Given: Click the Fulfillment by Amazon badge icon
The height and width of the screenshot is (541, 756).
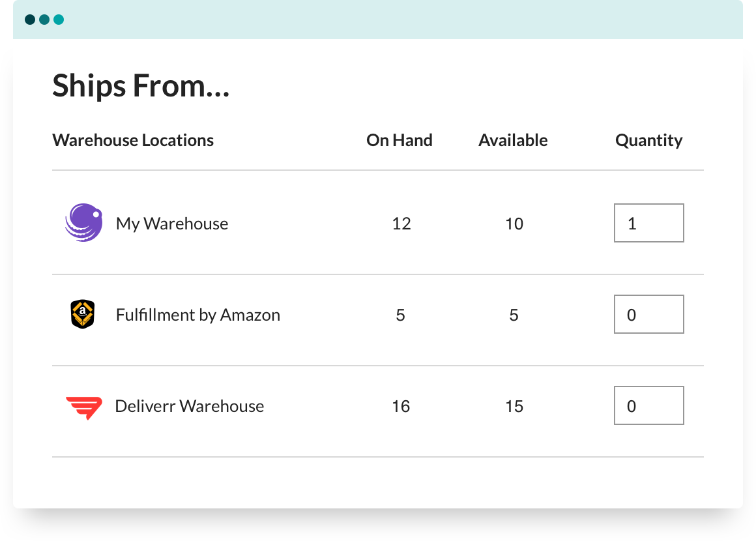Looking at the screenshot, I should click(83, 314).
